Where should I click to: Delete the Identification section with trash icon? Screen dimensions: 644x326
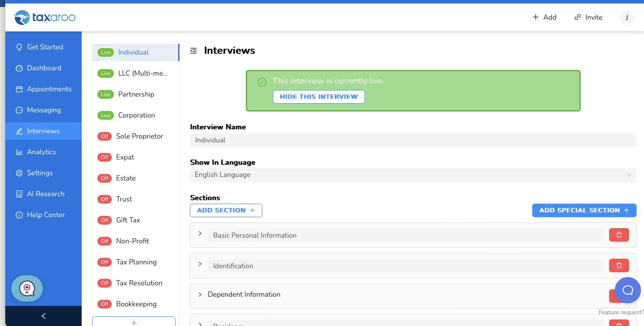coord(619,266)
